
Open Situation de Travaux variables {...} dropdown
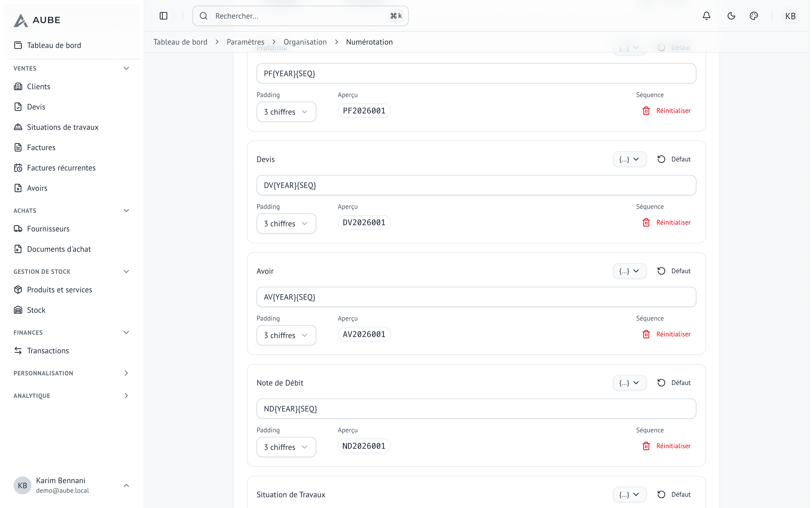[630, 494]
